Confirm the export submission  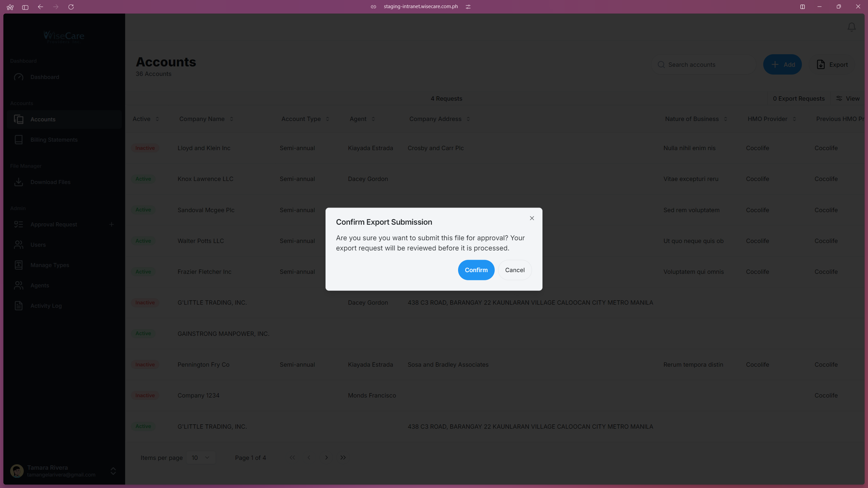[x=476, y=270]
